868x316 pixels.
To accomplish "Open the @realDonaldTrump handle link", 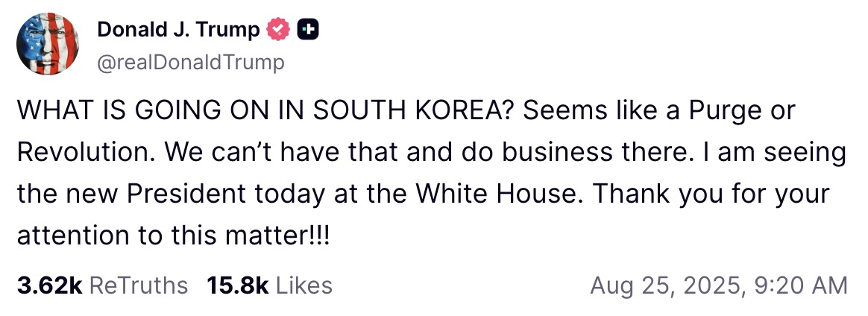I will pyautogui.click(x=191, y=63).
